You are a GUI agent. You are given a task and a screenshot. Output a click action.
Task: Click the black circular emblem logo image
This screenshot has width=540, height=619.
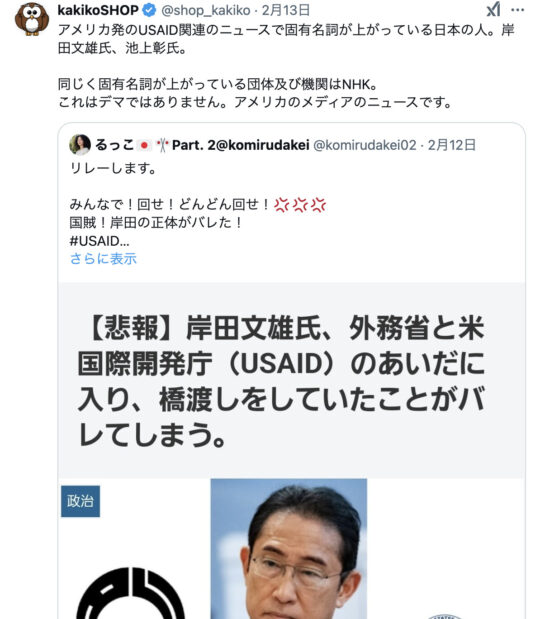[131, 593]
